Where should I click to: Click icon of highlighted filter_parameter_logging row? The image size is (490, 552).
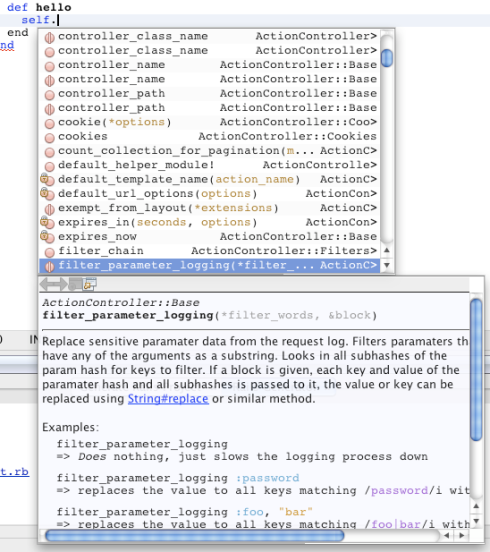pyautogui.click(x=50, y=266)
